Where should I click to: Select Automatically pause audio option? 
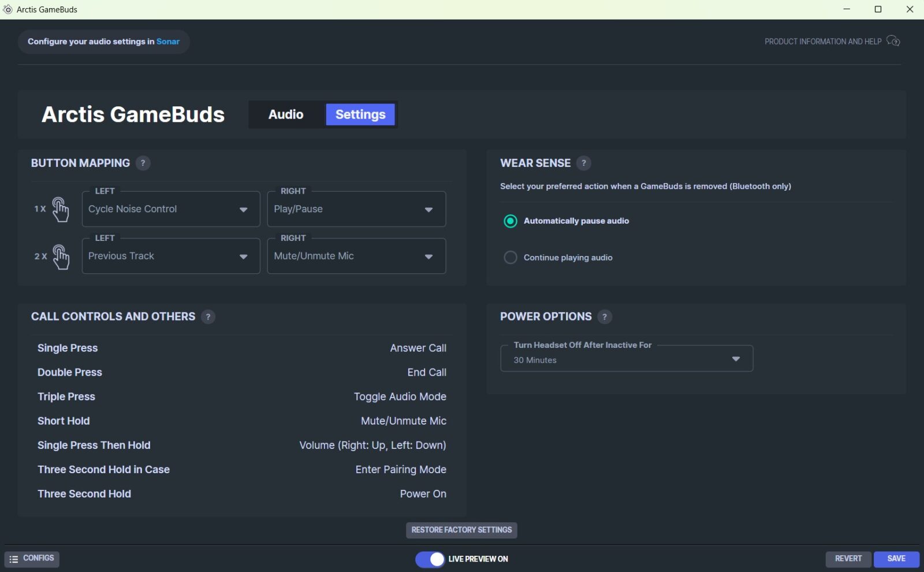point(511,221)
